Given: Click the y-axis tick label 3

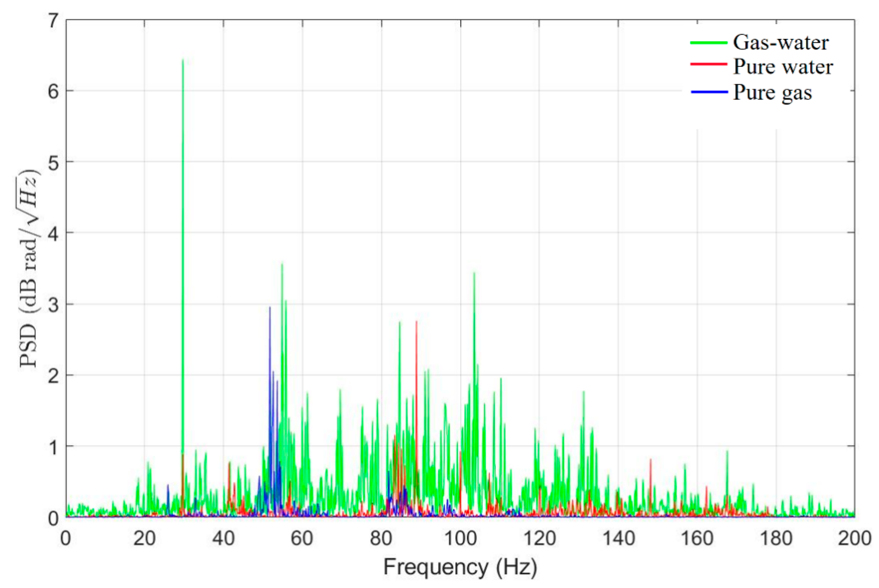Looking at the screenshot, I should (x=54, y=304).
